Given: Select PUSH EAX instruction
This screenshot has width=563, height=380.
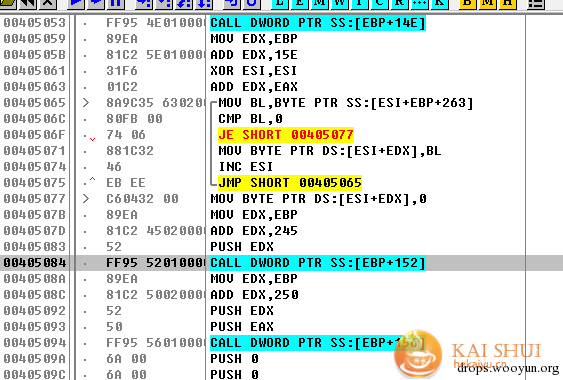Looking at the screenshot, I should click(x=242, y=326).
